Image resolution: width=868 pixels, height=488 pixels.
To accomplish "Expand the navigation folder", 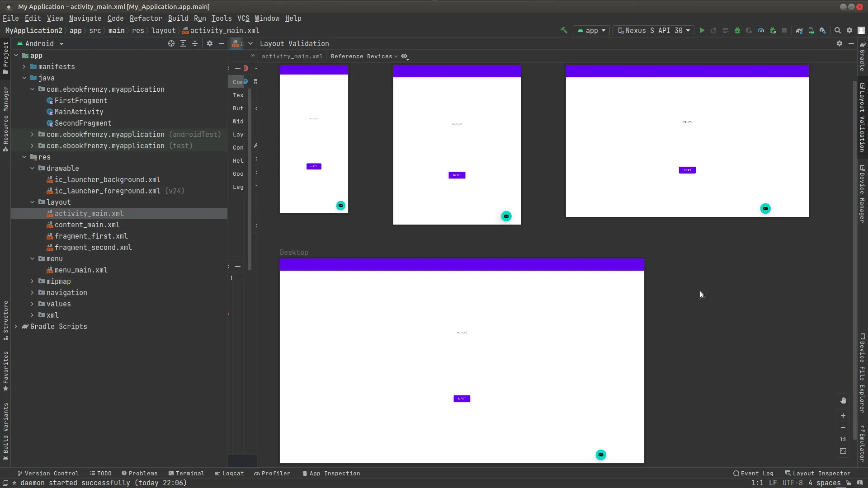I will tap(32, 292).
